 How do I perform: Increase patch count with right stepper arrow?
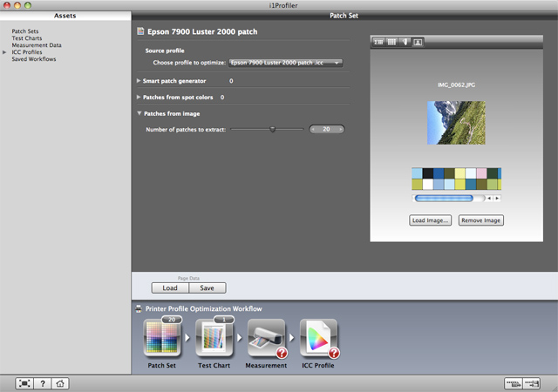click(341, 129)
